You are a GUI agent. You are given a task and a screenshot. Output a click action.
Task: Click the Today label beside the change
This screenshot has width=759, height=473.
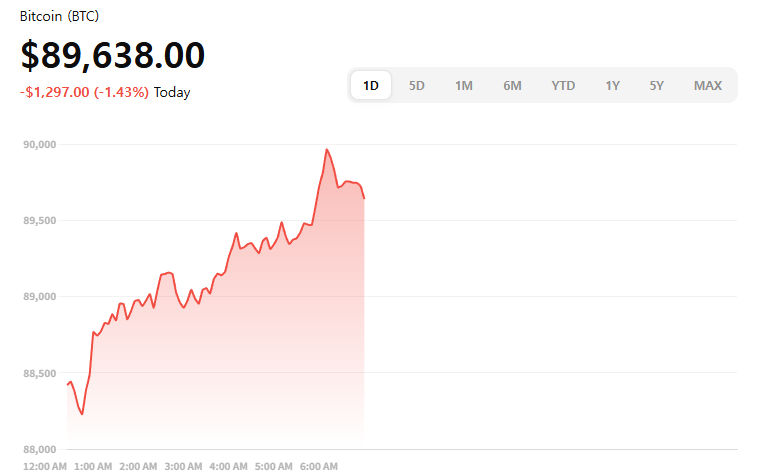172,92
